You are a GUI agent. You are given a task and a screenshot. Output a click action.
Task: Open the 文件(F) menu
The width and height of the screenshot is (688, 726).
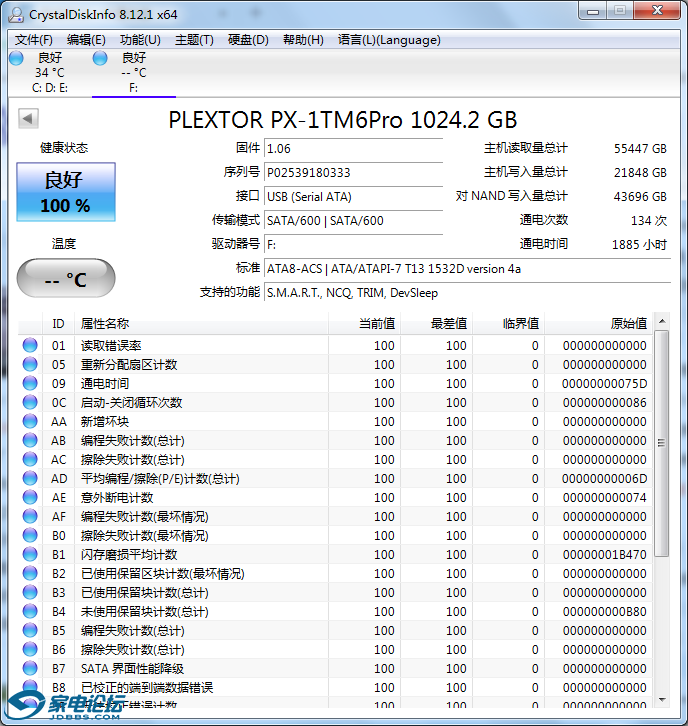click(x=33, y=40)
